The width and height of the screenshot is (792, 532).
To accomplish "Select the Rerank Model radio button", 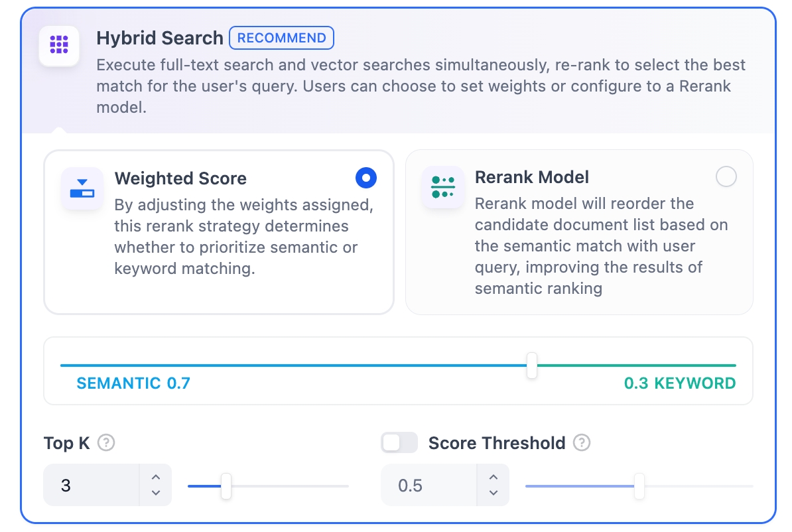I will [726, 177].
